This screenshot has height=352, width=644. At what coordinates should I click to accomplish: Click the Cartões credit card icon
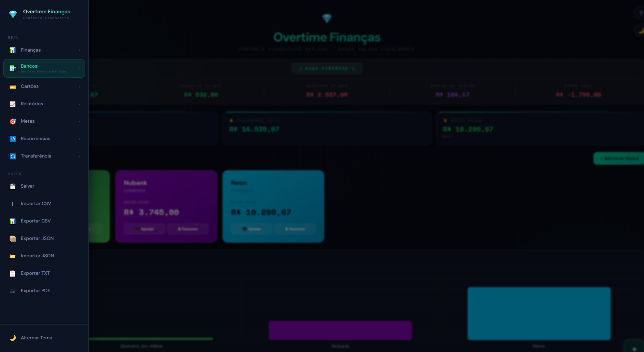(x=13, y=86)
